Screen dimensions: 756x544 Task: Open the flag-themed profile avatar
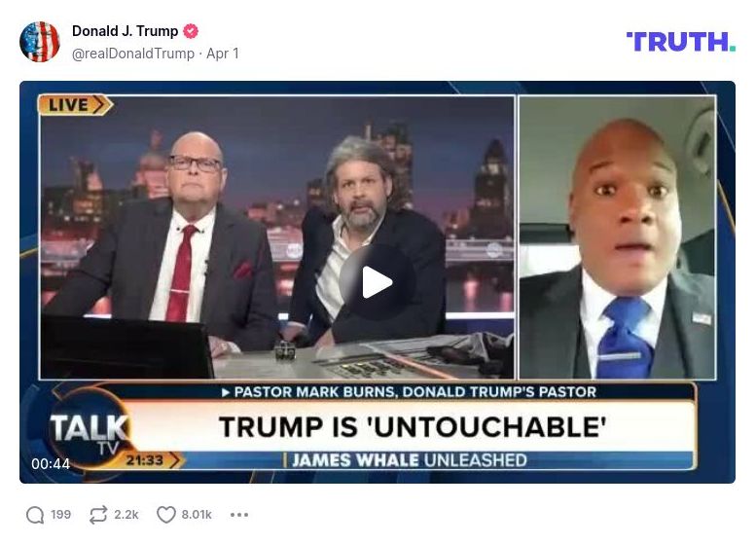click(x=40, y=42)
